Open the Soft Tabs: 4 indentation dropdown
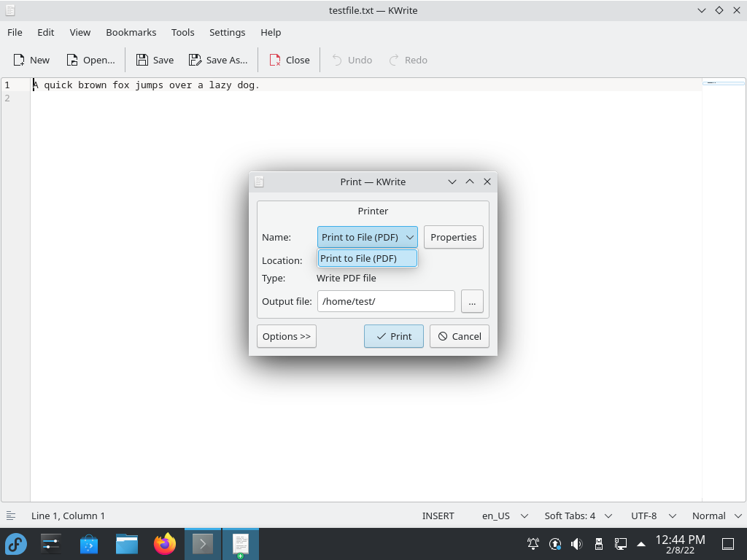747x560 pixels. (578, 516)
